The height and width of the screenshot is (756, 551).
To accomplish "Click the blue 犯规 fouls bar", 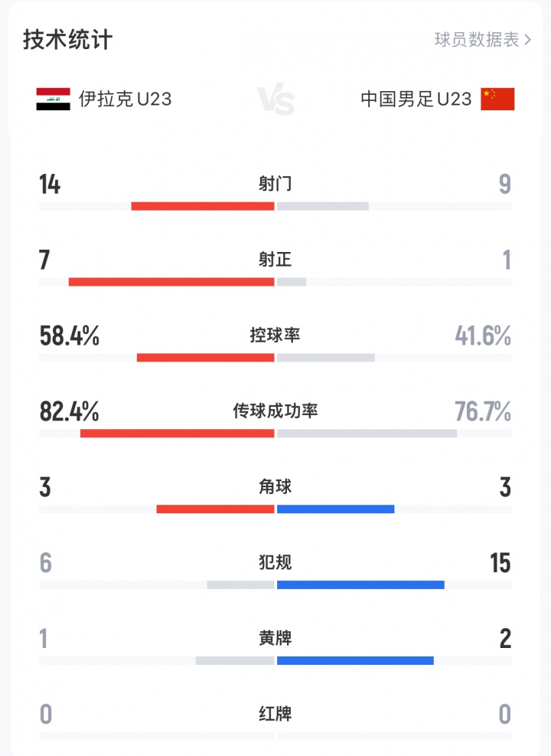I will point(360,585).
